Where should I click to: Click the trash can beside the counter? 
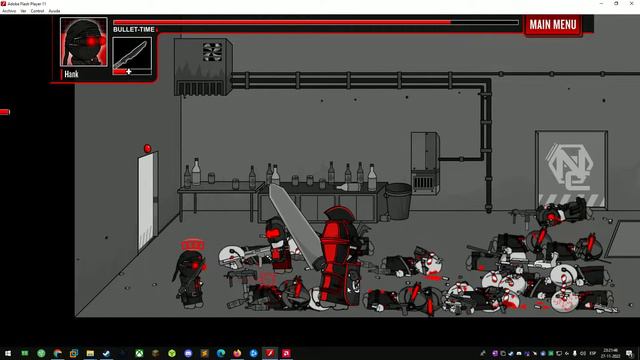coord(398,201)
